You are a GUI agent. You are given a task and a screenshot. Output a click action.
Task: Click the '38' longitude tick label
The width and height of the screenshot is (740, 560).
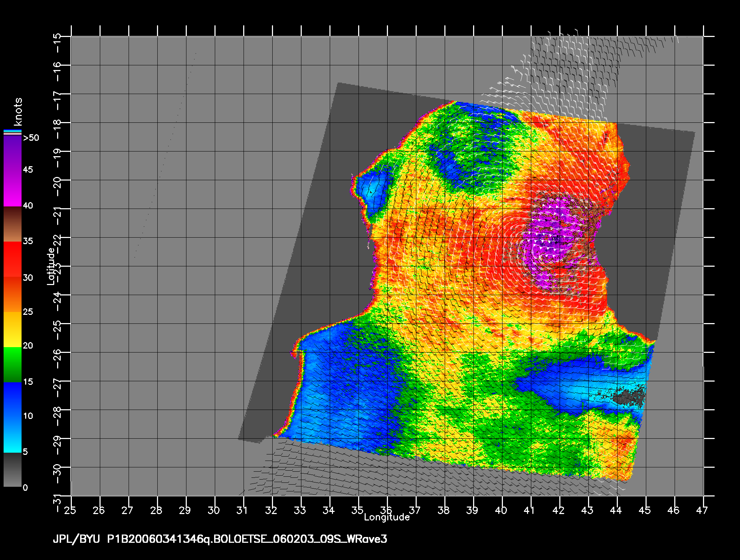(x=444, y=510)
